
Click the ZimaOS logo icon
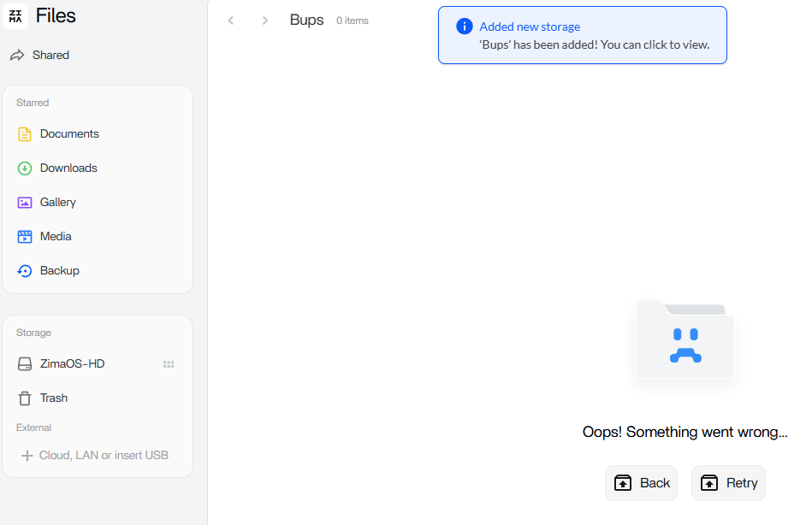coord(15,15)
